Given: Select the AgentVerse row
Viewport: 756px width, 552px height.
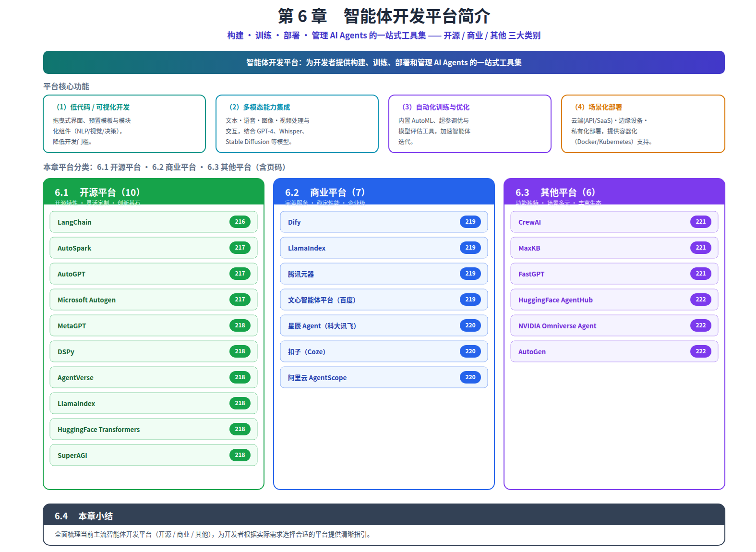Looking at the screenshot, I should pyautogui.click(x=154, y=377).
